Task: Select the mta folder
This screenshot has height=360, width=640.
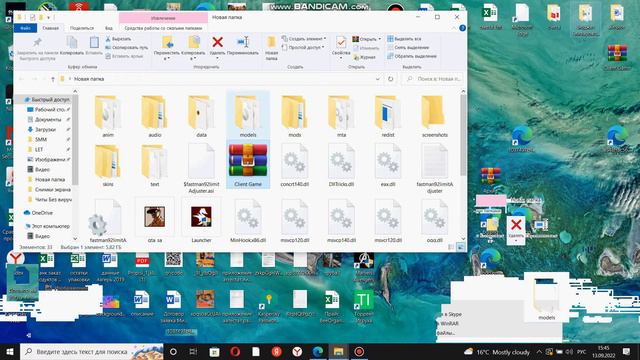Action: (341, 116)
